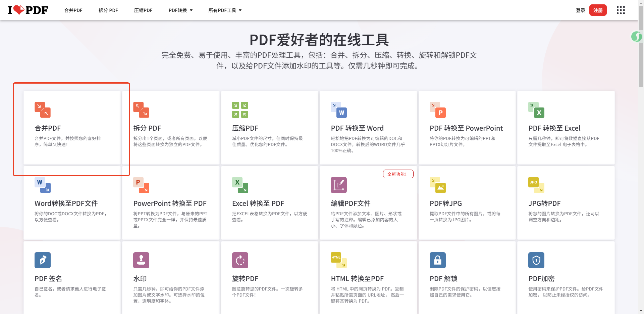Click the iLovePDF logo
This screenshot has height=314, width=644.
[x=28, y=10]
